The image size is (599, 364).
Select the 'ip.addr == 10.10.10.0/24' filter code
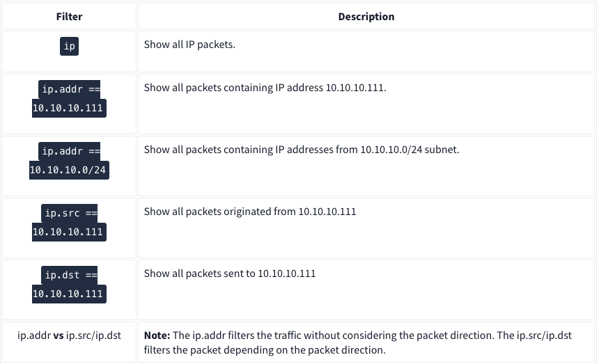[x=69, y=161]
